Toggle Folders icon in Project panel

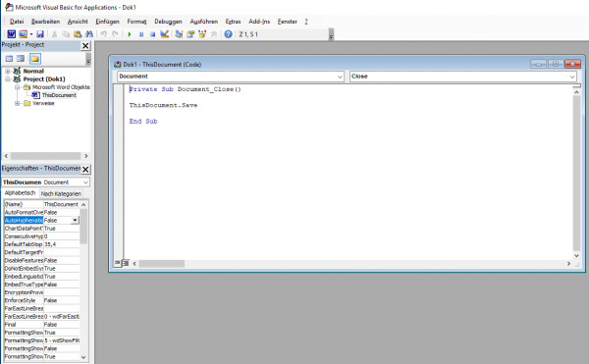click(x=35, y=59)
